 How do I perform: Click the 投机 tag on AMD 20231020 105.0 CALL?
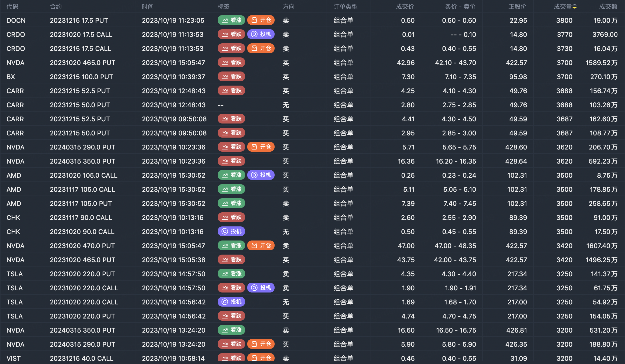tap(261, 175)
